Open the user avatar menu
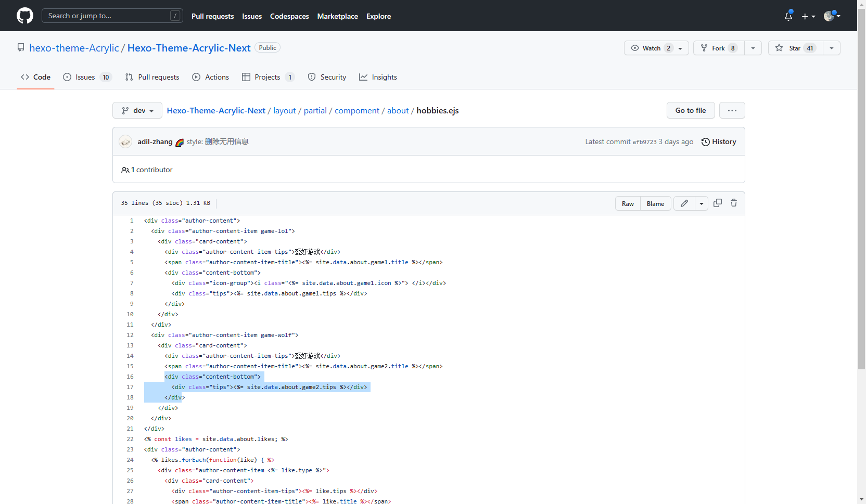The height and width of the screenshot is (504, 866). tap(832, 16)
